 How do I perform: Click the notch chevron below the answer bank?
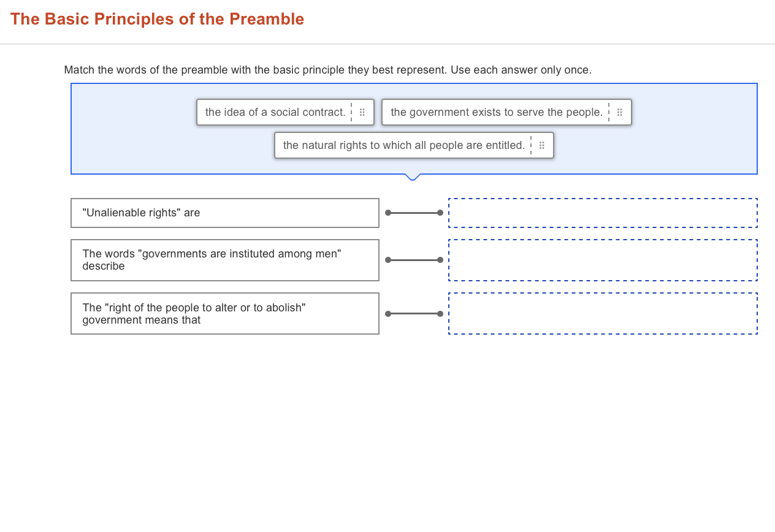pos(414,178)
